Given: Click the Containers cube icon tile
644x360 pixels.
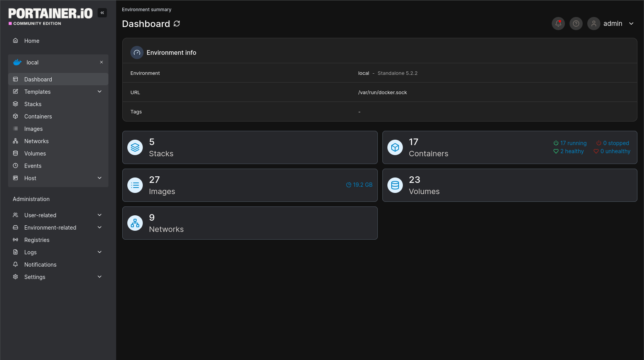Looking at the screenshot, I should pos(395,147).
